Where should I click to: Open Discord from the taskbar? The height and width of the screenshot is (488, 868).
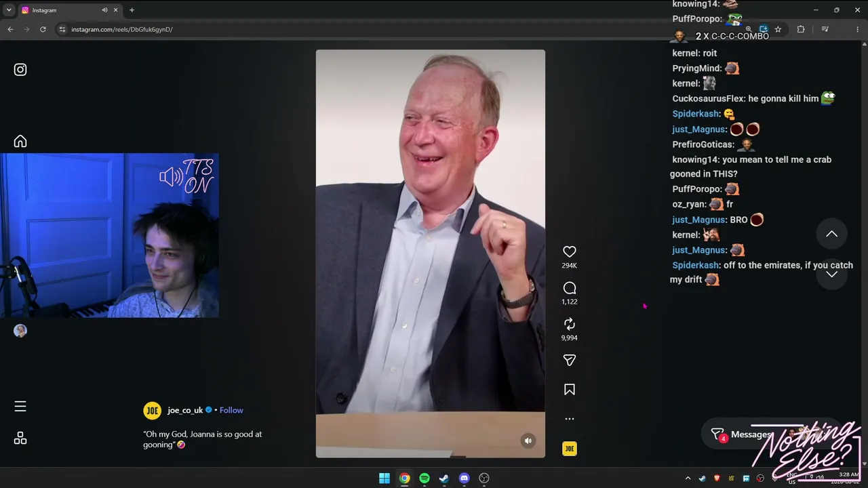(464, 478)
